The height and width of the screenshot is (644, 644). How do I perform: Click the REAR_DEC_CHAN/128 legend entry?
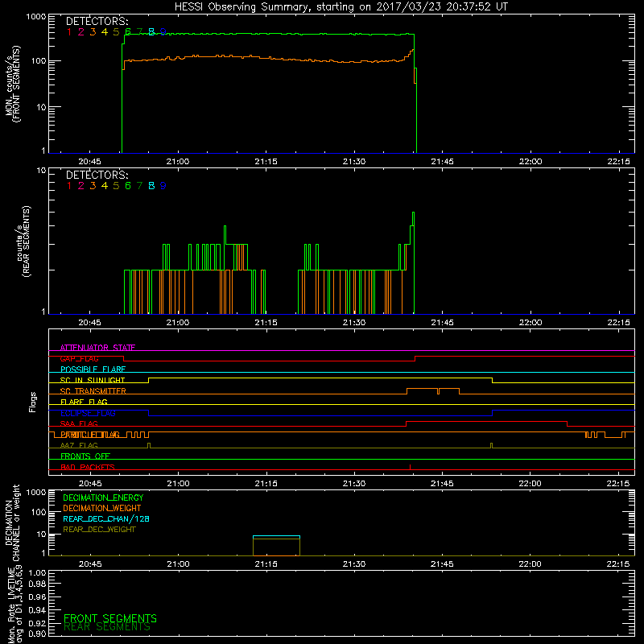click(106, 519)
